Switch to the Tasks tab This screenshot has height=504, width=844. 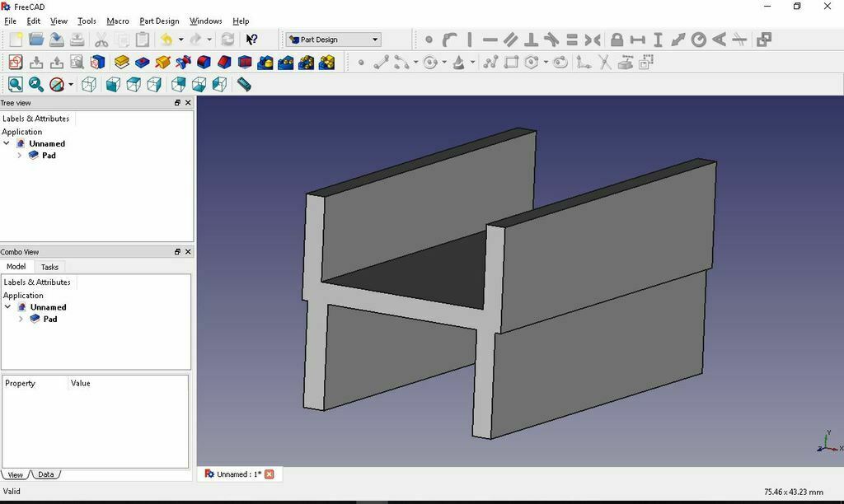tap(49, 266)
